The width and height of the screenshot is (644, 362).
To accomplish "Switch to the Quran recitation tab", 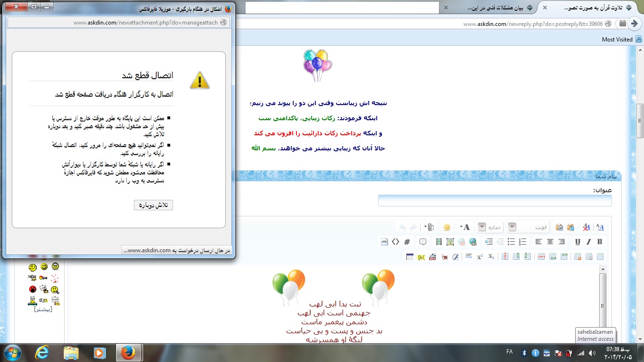I will tap(590, 8).
